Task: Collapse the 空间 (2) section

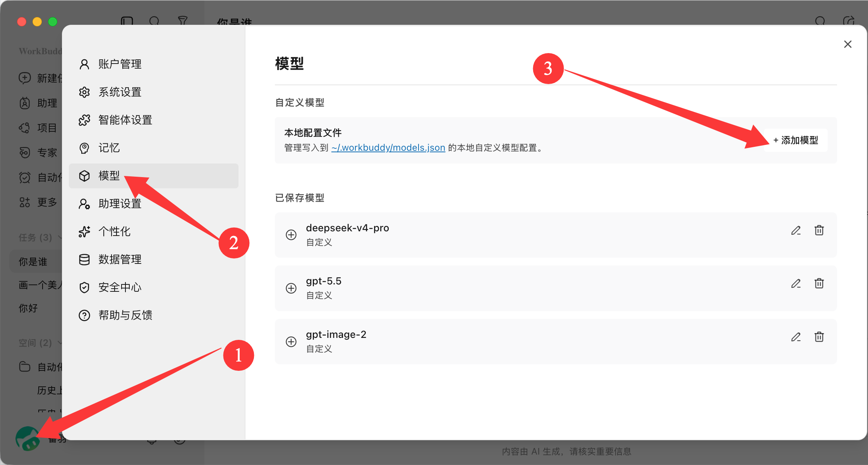Action: coord(60,343)
